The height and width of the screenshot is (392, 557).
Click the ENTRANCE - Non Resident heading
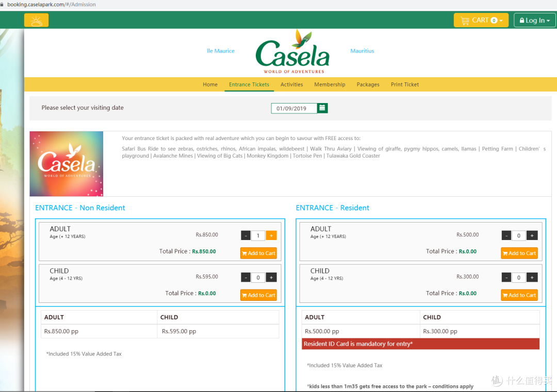click(x=80, y=208)
